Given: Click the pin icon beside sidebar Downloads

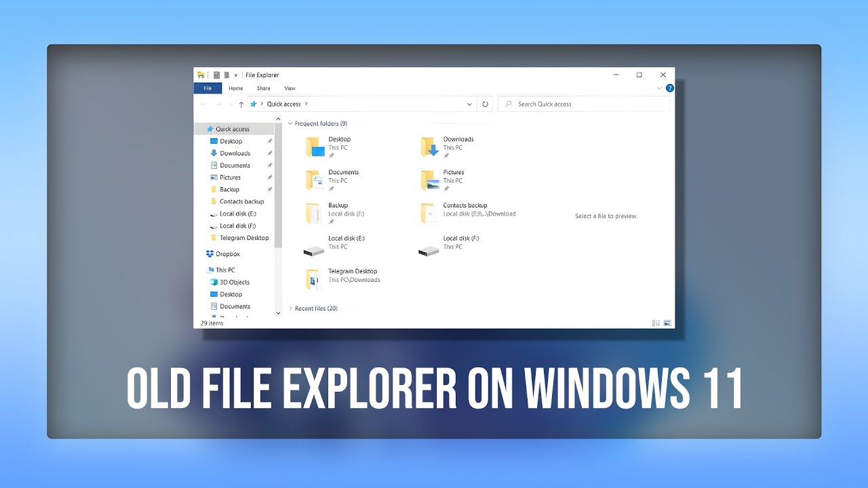Looking at the screenshot, I should pyautogui.click(x=269, y=154).
